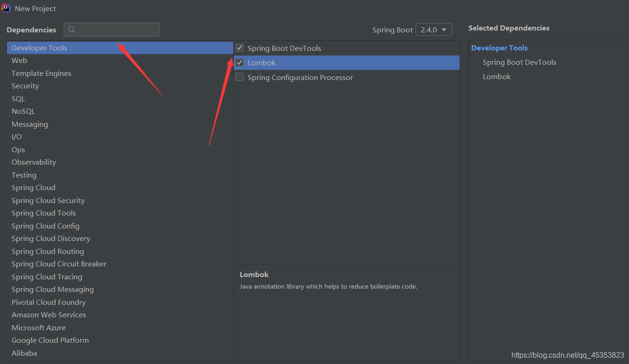Viewport: 629px width, 364px height.
Task: Select the Microsoft Azure category
Action: (120, 327)
